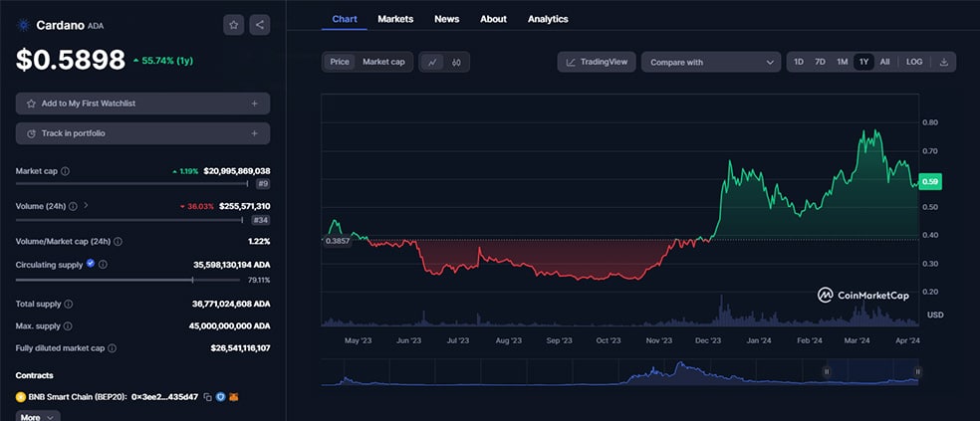Switch to line chart view icon
Viewport: 980px width, 421px height.
(432, 62)
